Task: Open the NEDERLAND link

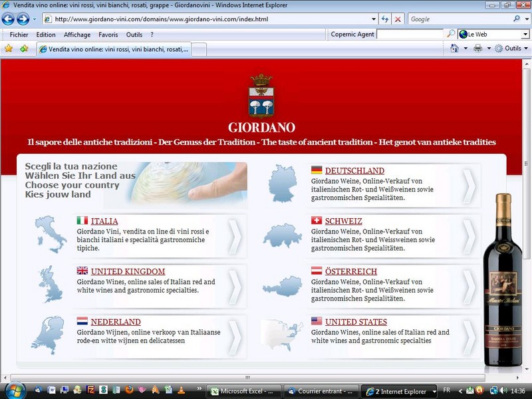Action: click(x=116, y=322)
